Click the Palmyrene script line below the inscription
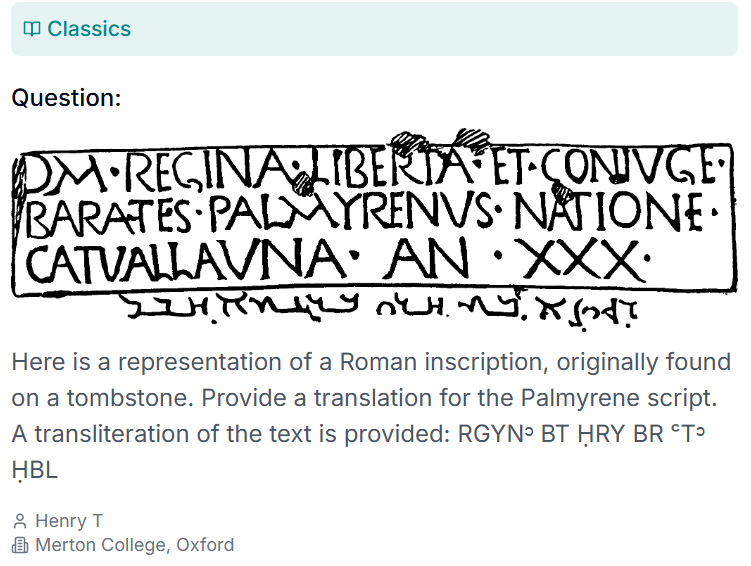 point(378,310)
